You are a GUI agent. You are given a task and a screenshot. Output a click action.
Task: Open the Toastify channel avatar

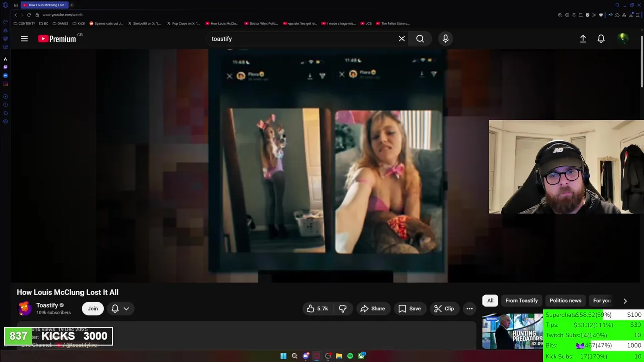click(24, 308)
